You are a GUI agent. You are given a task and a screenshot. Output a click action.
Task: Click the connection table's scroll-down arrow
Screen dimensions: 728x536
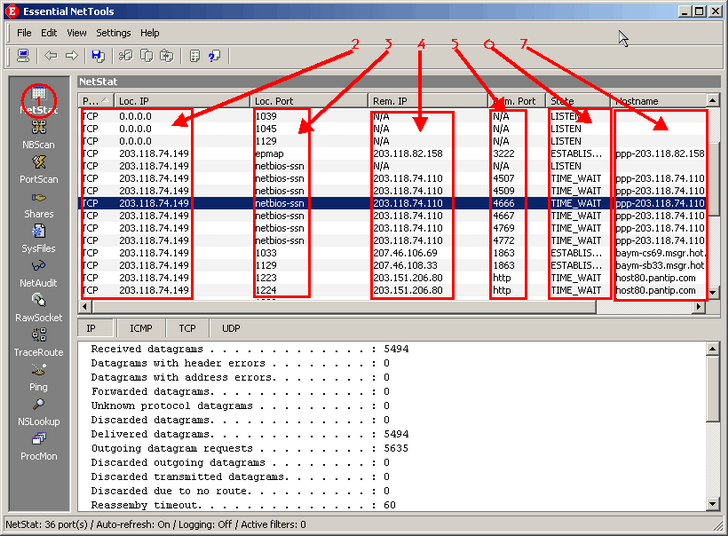pyautogui.click(x=713, y=294)
